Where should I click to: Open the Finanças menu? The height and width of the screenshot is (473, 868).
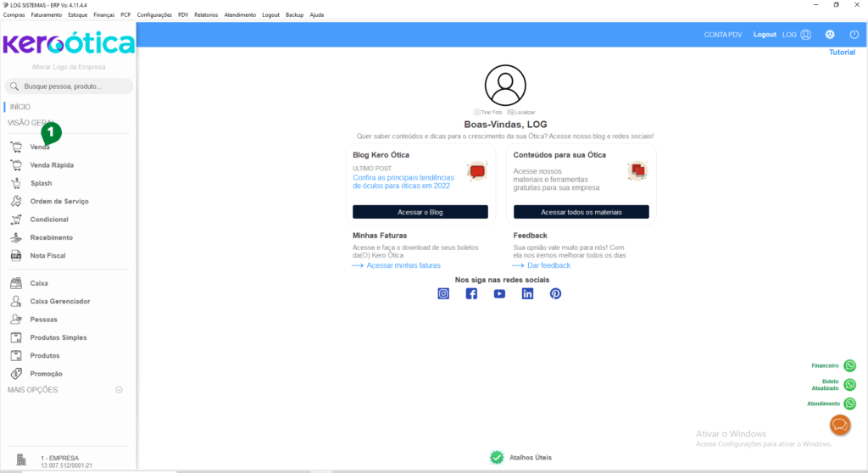pos(104,15)
